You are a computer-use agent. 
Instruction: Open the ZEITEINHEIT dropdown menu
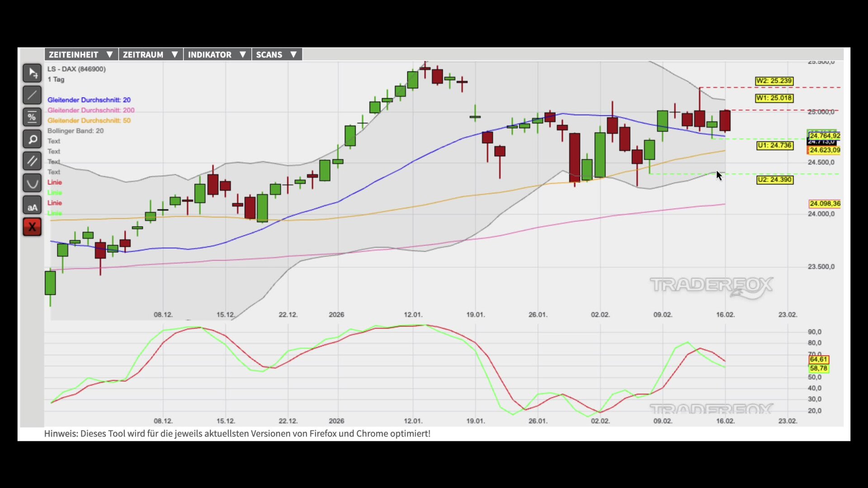point(81,55)
